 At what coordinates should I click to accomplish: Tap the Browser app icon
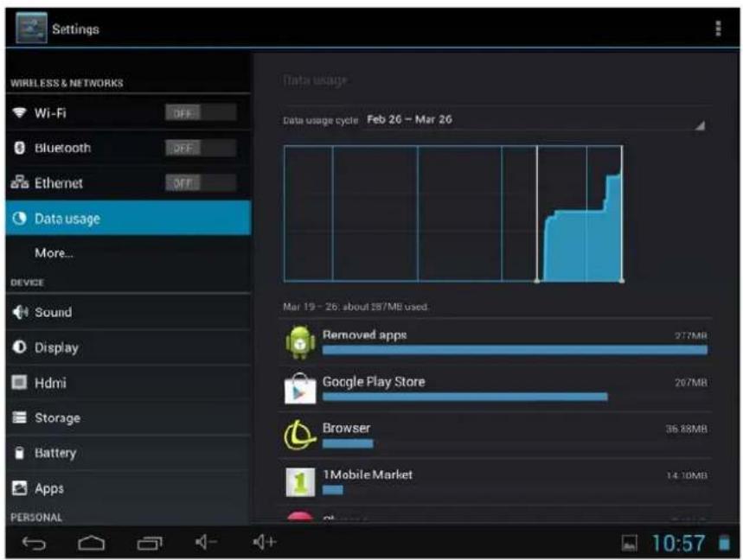pyautogui.click(x=300, y=435)
